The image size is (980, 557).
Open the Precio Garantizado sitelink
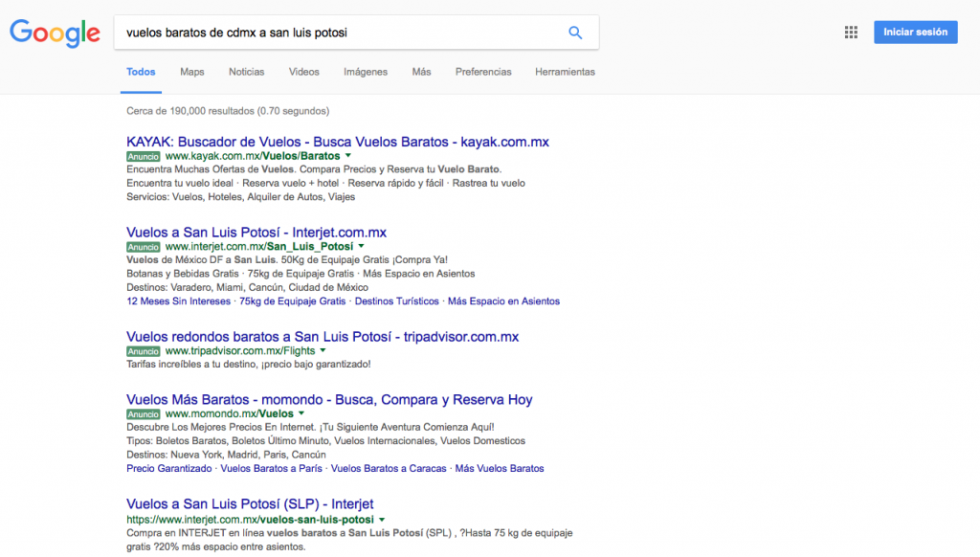[168, 468]
